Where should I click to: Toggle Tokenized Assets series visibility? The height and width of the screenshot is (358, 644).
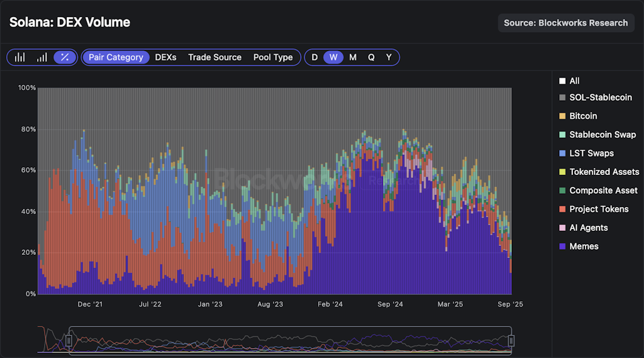click(x=604, y=172)
